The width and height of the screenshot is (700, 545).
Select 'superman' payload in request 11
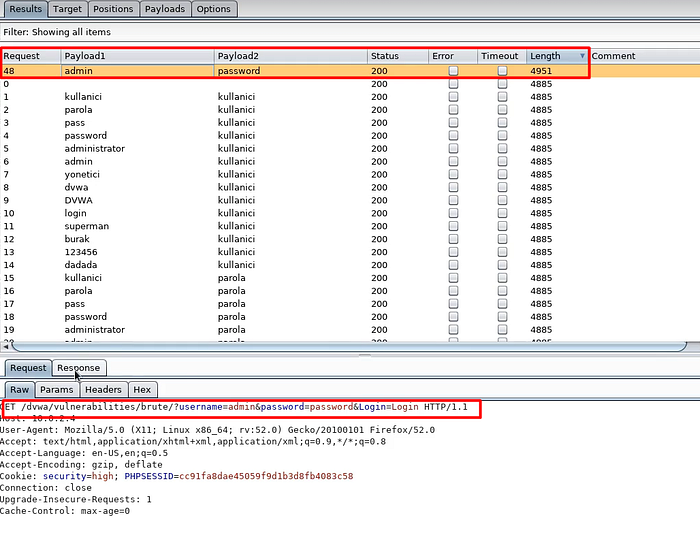coord(87,226)
